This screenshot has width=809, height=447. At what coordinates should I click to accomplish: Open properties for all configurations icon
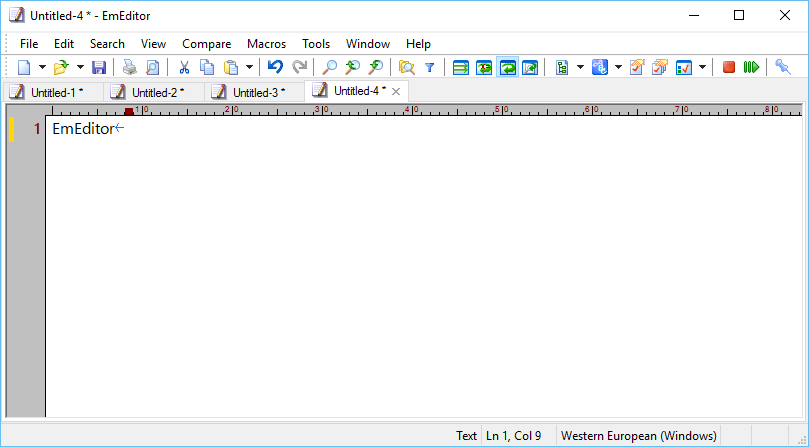(x=660, y=67)
